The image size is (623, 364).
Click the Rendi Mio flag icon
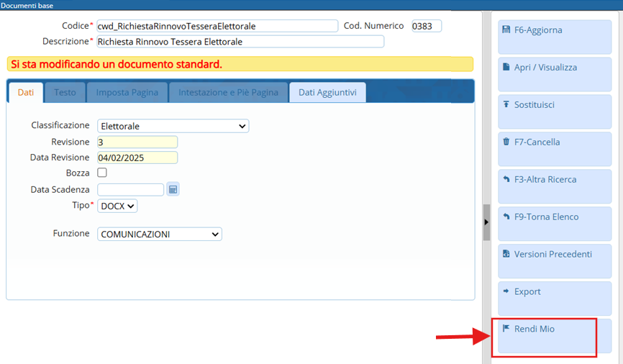point(506,329)
